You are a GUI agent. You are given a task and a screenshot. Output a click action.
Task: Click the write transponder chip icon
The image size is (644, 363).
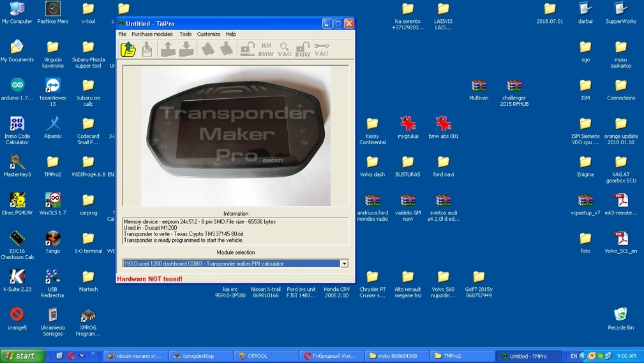[227, 49]
